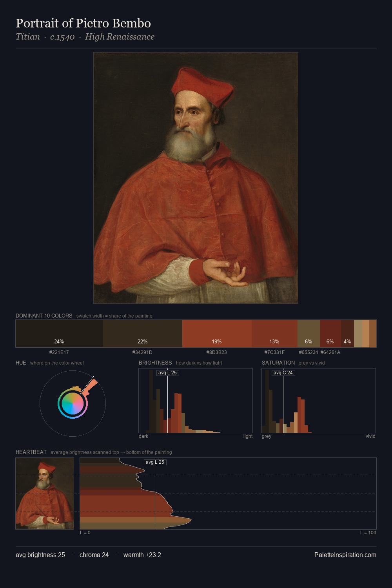
Task: Click the 'HUE' section heading
Action: pyautogui.click(x=21, y=363)
